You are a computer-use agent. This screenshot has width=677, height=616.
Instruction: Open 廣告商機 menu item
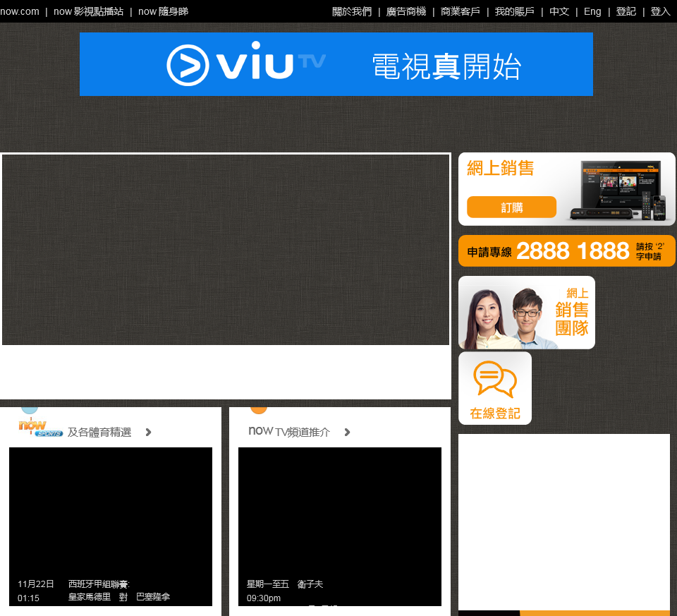coord(406,11)
